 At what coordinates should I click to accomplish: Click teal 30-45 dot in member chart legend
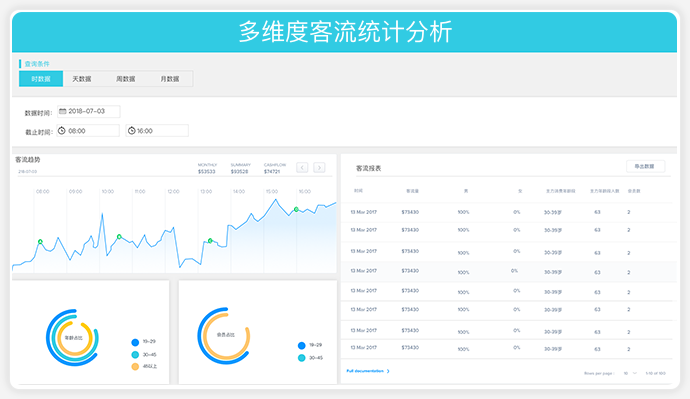301,358
